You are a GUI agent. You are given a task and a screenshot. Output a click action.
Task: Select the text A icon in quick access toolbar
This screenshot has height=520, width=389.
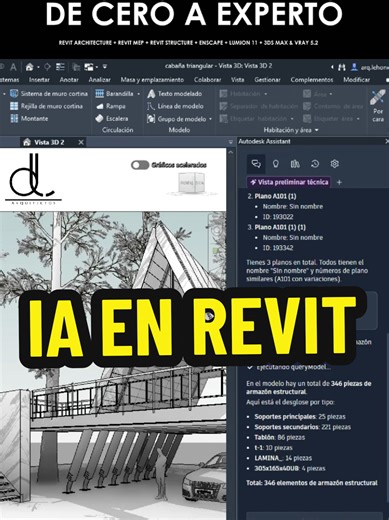(13, 67)
